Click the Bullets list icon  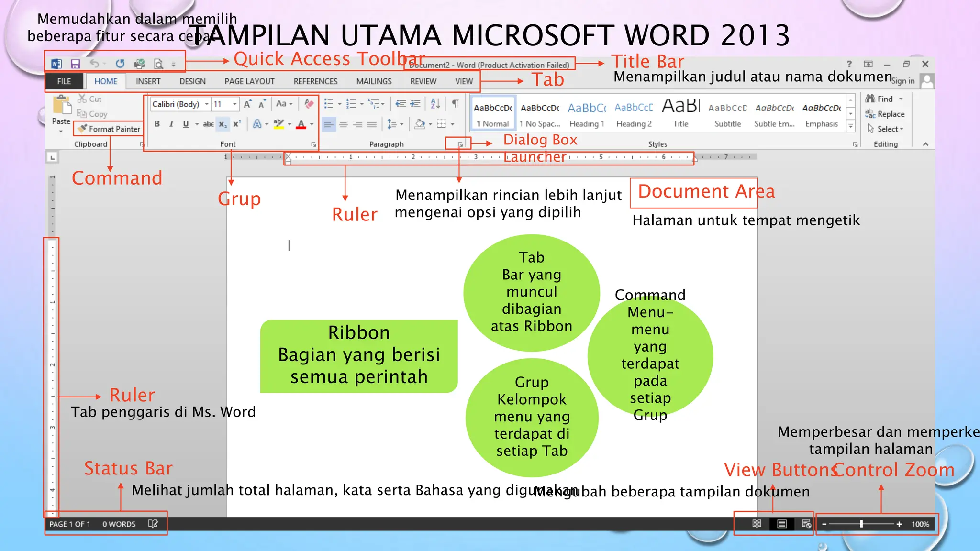(x=329, y=104)
